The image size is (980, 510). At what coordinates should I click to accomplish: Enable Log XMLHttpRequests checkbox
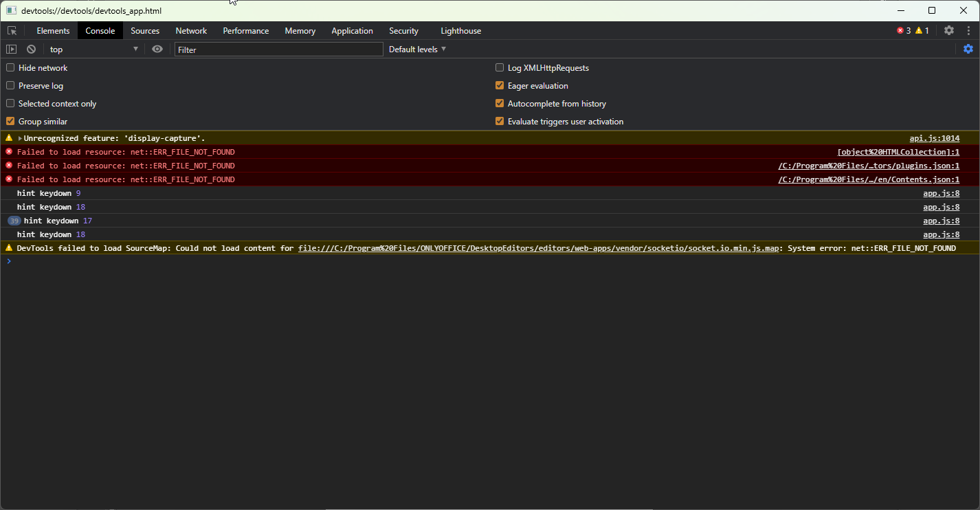point(500,68)
